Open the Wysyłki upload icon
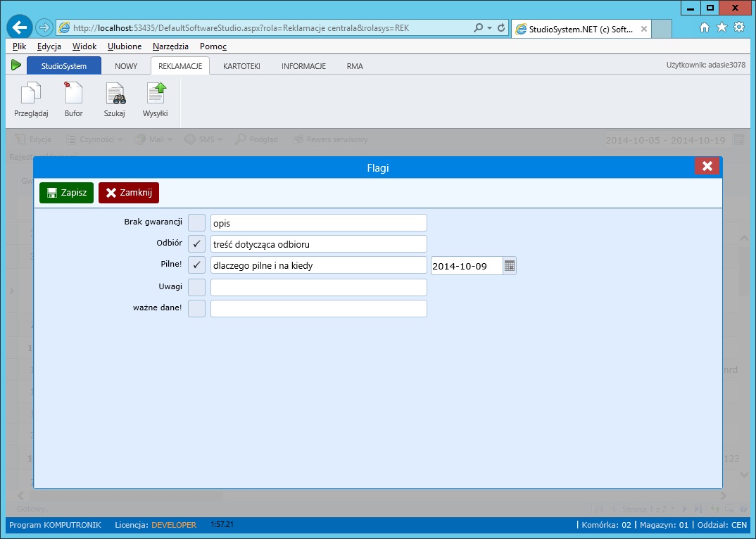 [x=155, y=94]
